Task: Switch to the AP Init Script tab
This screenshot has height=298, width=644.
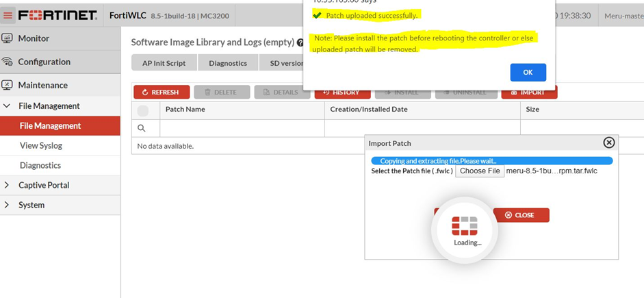Action: tap(164, 63)
